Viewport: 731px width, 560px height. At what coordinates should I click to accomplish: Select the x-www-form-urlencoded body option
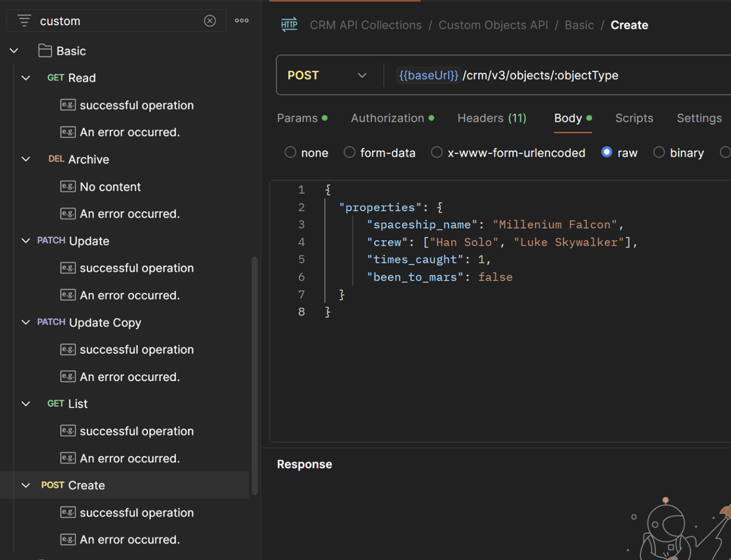coord(436,153)
